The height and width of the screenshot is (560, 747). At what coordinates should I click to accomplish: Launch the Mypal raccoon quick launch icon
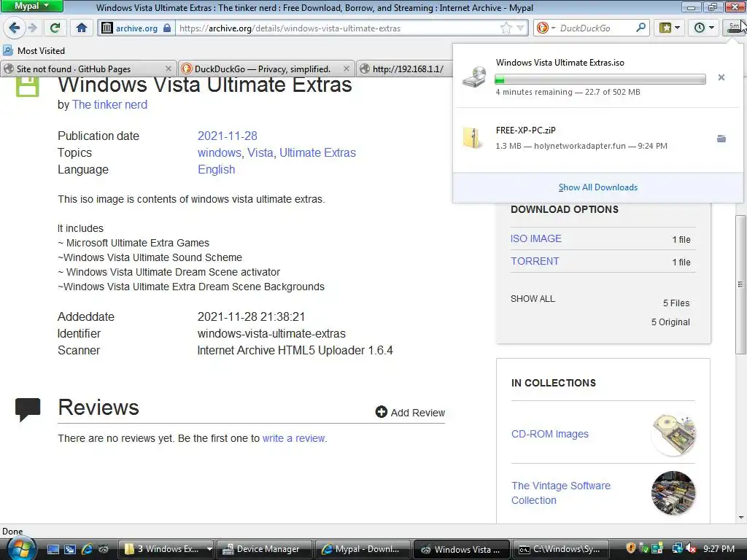103,549
